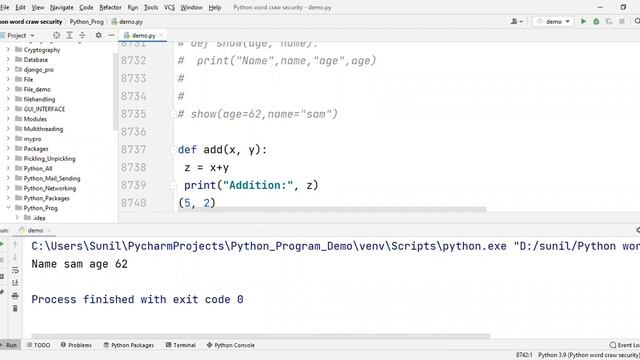Toggle the soft-wrap icon in the Run panel
Viewport: 640px width, 360px height.
tap(15, 270)
